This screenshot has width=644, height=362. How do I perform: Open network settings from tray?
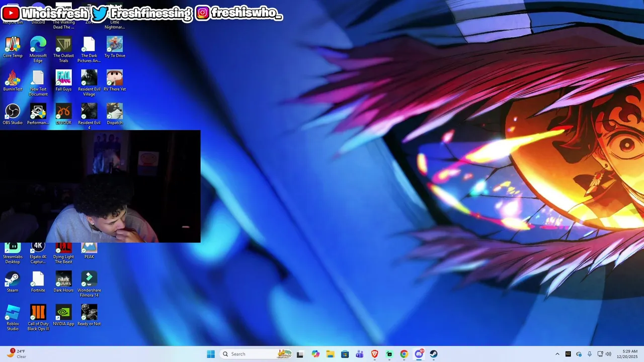coord(600,354)
